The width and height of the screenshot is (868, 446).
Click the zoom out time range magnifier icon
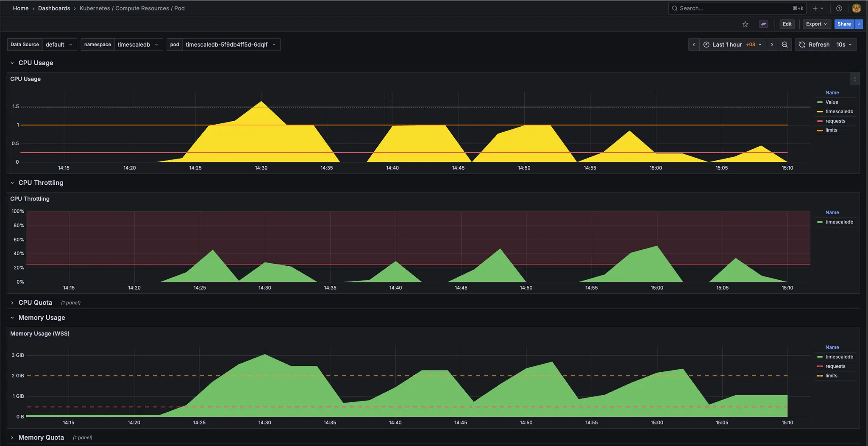pyautogui.click(x=785, y=44)
